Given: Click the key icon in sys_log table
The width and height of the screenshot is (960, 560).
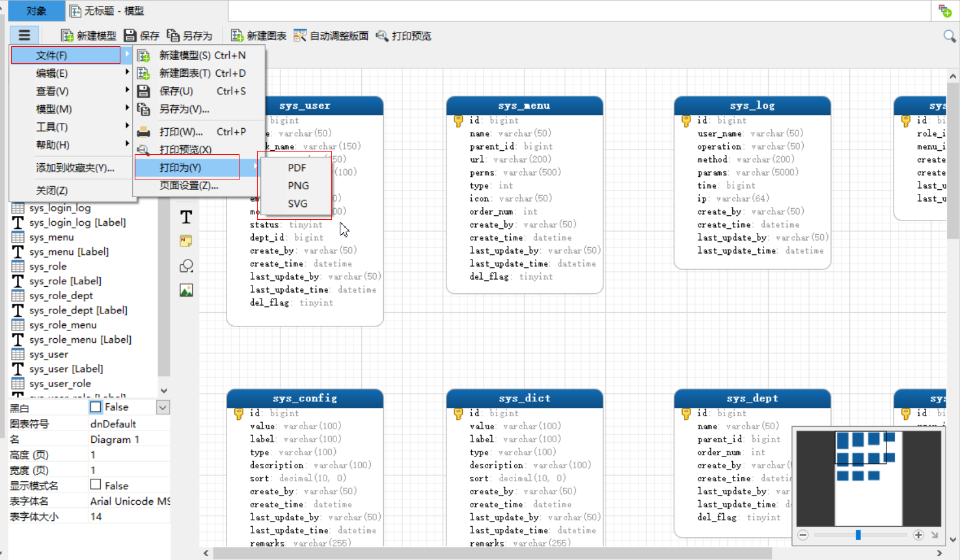Looking at the screenshot, I should (x=686, y=121).
